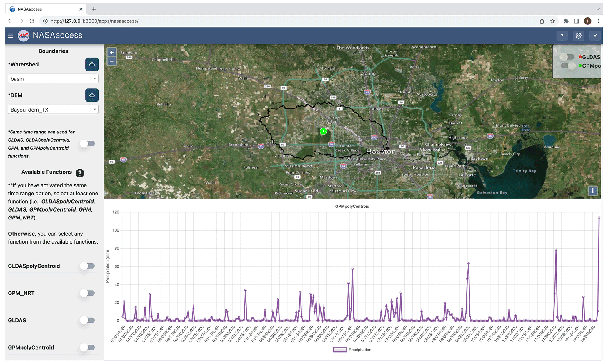Open the Bayou-dem_TX DEM dropdown

53,110
